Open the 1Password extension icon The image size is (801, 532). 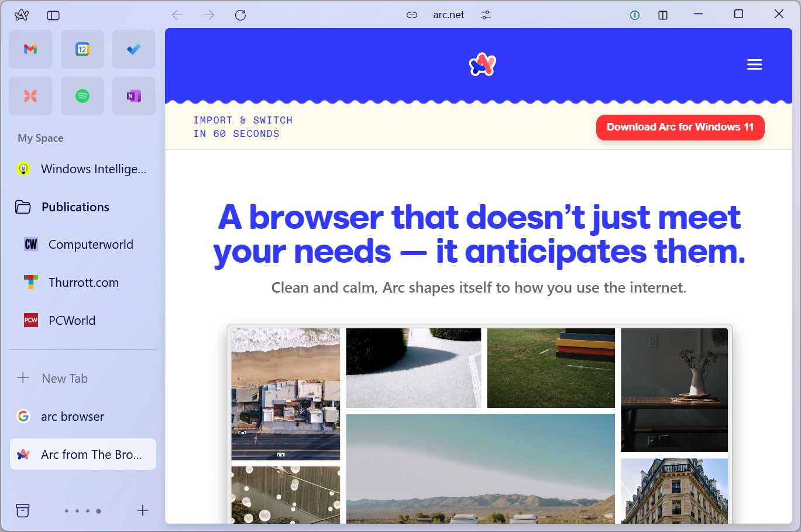(x=634, y=15)
